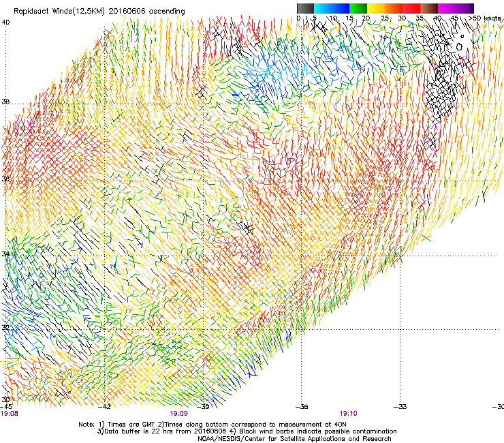The image size is (504, 443).
Task: Click the purple time label 19:10
Action: 349,414
